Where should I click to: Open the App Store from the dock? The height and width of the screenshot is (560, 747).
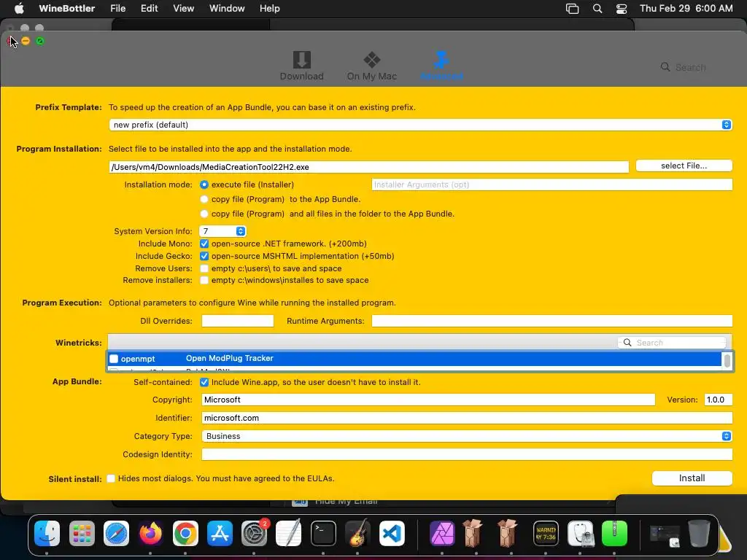[220, 533]
